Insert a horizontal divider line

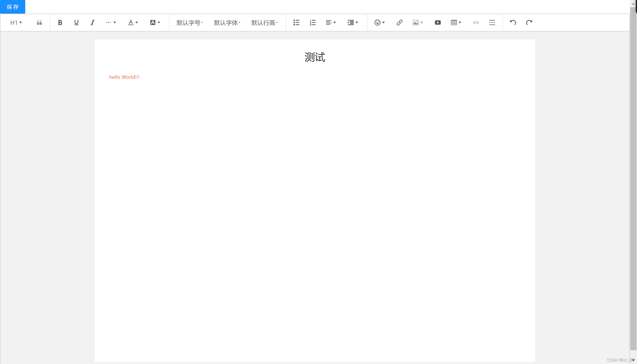[492, 23]
